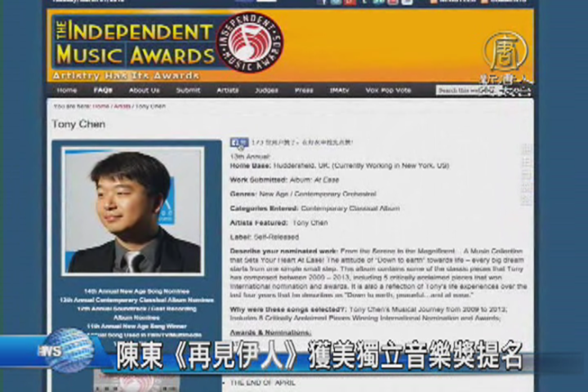The height and width of the screenshot is (392, 588).
Task: Navigate to the Judges page
Action: 266,90
